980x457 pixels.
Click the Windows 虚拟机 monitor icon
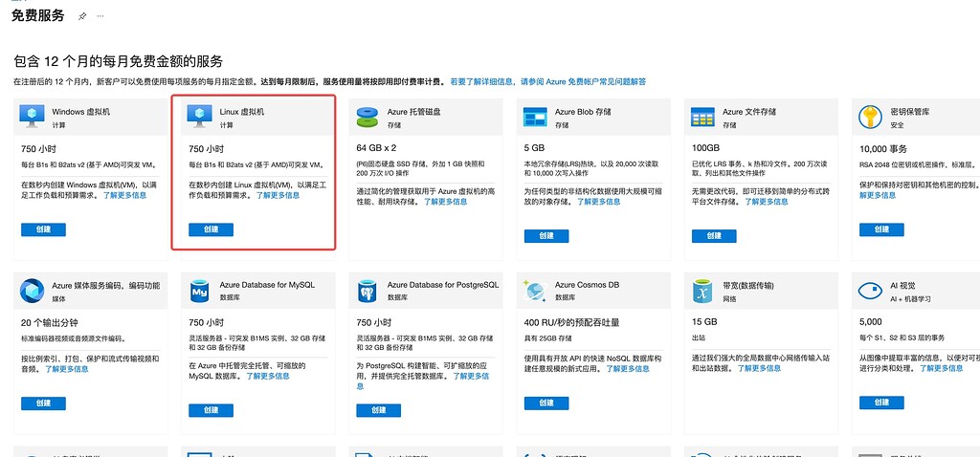point(32,117)
